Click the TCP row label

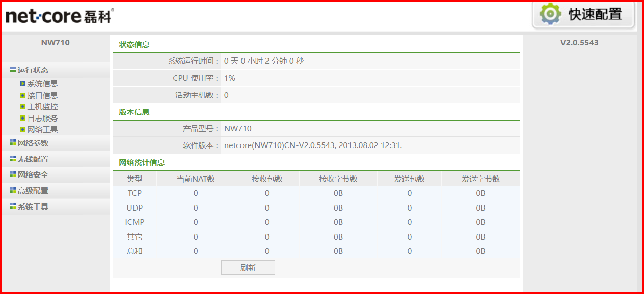pos(135,193)
